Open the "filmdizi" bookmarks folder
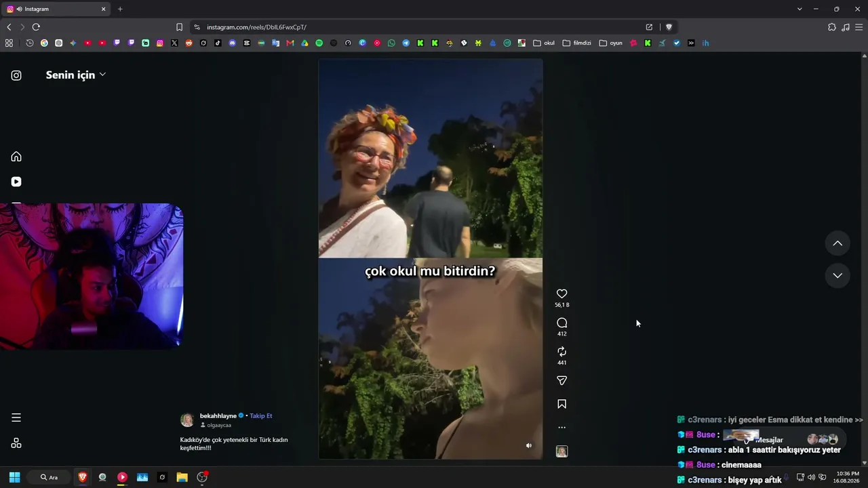This screenshot has width=868, height=488. point(577,43)
